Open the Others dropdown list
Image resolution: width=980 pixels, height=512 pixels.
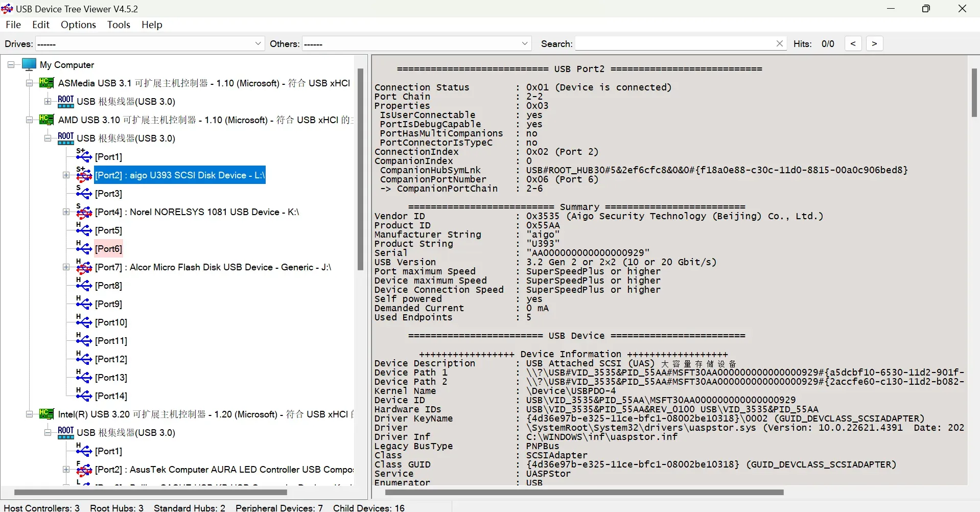coord(525,44)
